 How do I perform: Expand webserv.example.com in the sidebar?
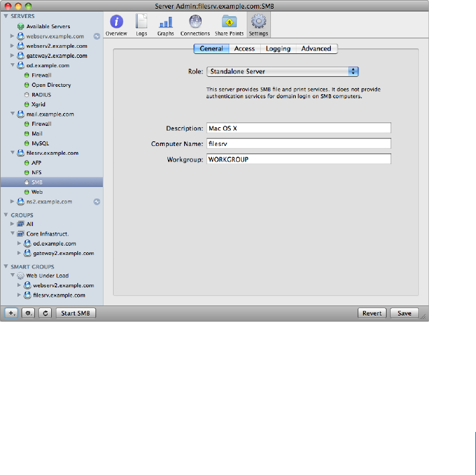[12, 36]
